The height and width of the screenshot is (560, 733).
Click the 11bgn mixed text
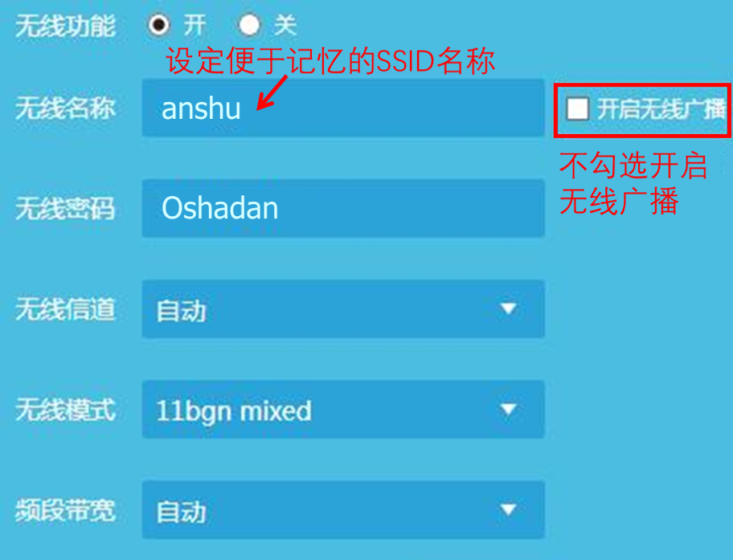point(234,412)
